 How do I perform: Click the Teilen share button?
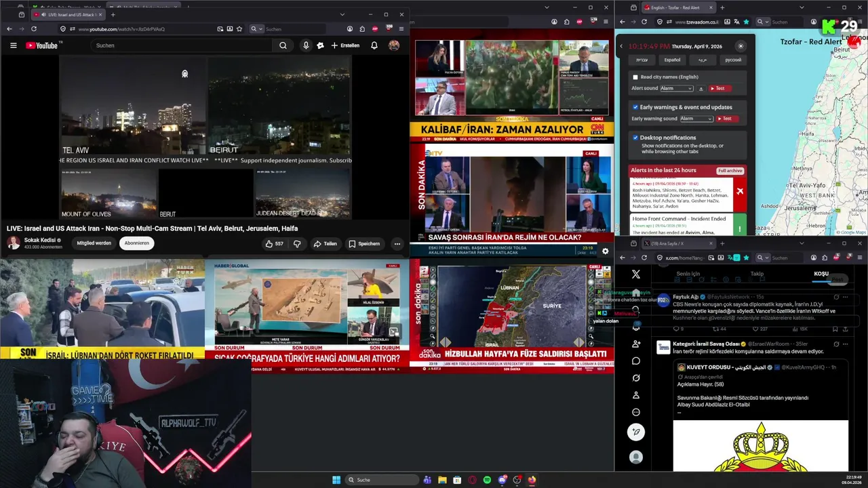pyautogui.click(x=325, y=243)
